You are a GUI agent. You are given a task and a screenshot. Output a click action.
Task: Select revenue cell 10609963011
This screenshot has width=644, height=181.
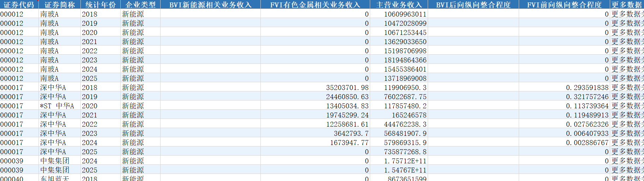(x=399, y=14)
